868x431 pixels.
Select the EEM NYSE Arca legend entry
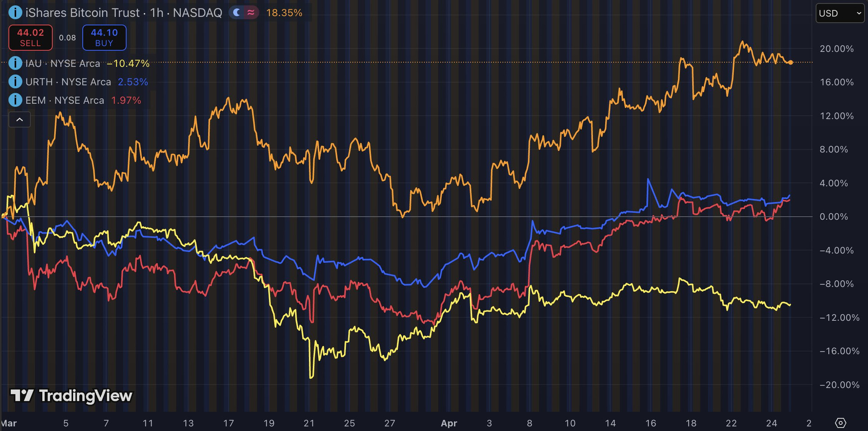pos(65,100)
